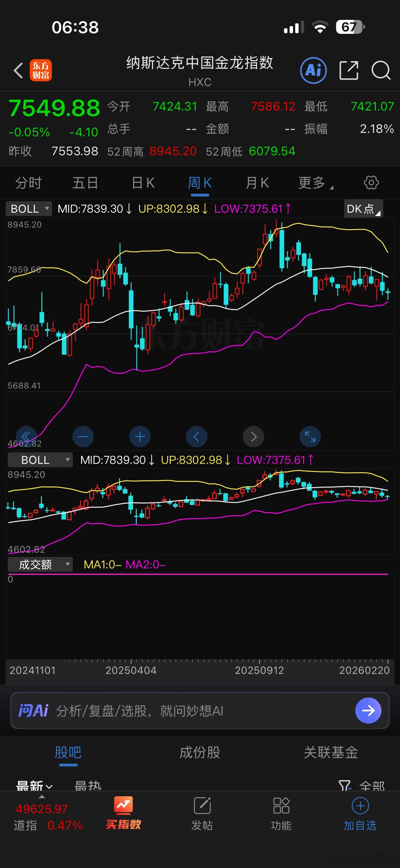
Task: Tap the 加自选 plus icon
Action: point(360,806)
